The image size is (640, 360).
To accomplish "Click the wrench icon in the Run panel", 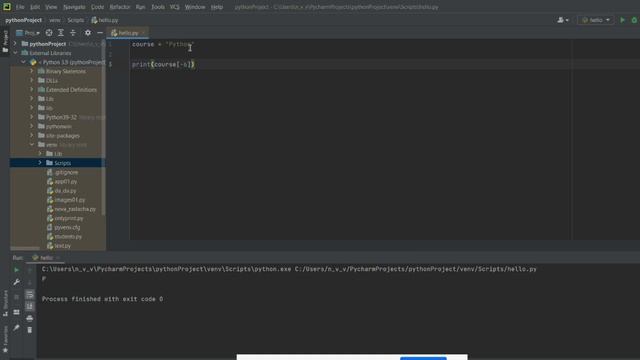I will click(x=16, y=282).
